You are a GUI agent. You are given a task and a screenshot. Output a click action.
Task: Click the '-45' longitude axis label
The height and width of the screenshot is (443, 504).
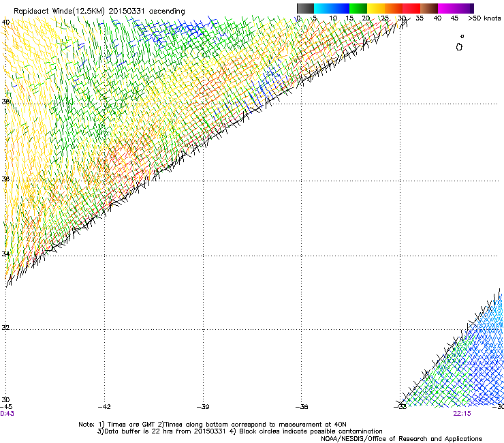click(6, 407)
